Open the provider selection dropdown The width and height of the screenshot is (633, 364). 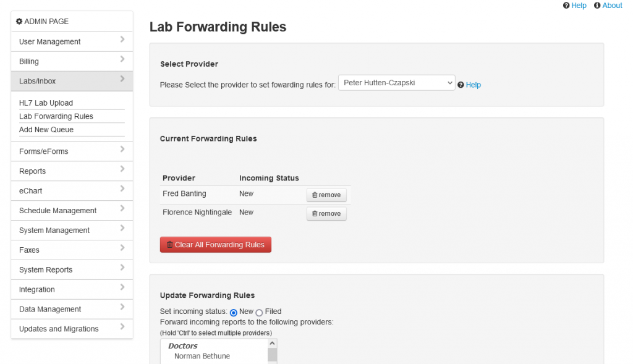coord(396,82)
